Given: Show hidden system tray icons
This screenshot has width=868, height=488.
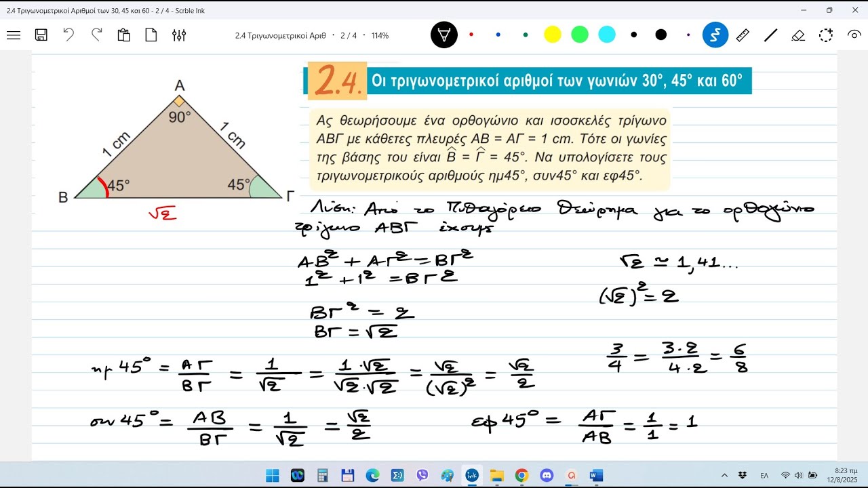Looking at the screenshot, I should pos(724,475).
